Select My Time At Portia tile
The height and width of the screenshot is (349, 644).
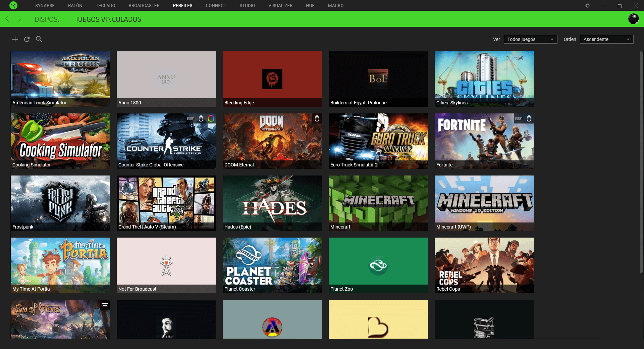tap(60, 265)
